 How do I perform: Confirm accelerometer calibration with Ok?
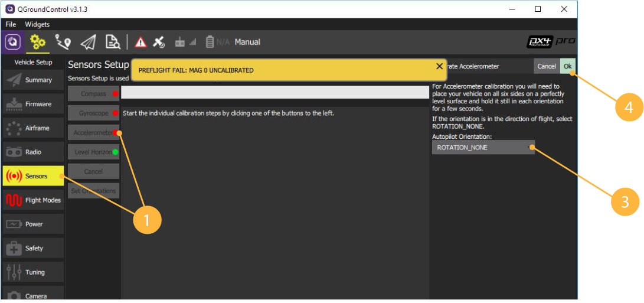(568, 66)
